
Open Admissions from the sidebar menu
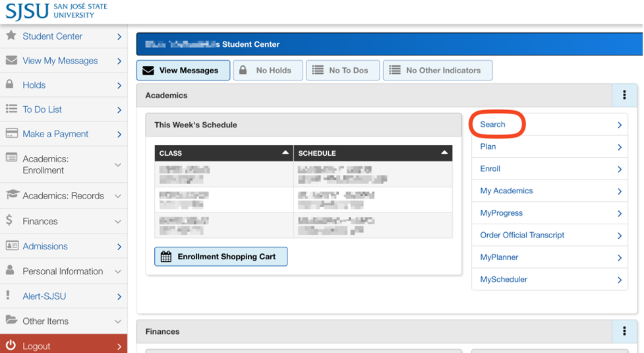click(x=45, y=246)
